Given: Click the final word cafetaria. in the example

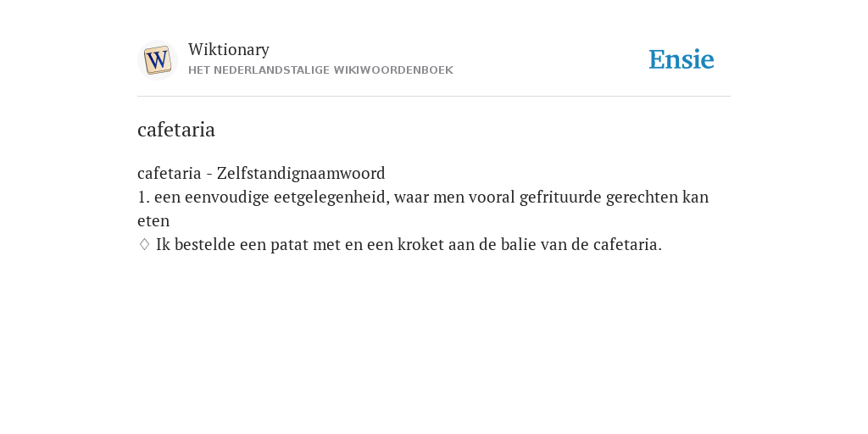Looking at the screenshot, I should (628, 244).
